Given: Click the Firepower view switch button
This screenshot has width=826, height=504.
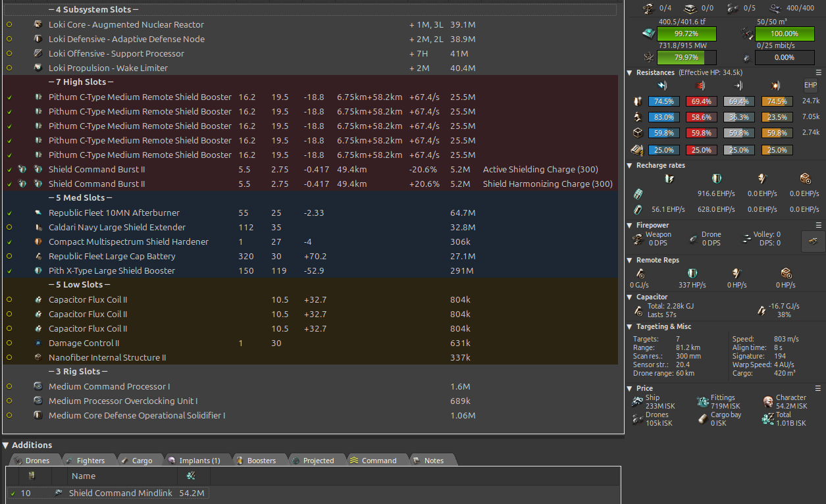Looking at the screenshot, I should pyautogui.click(x=813, y=241).
